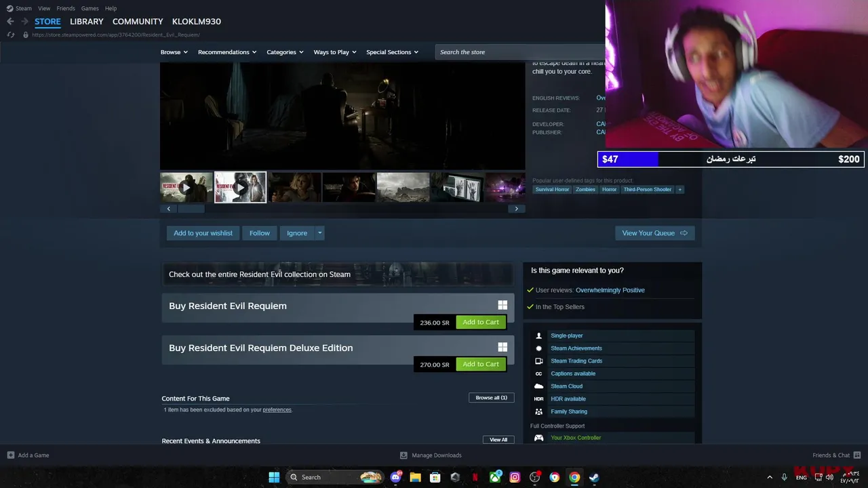Click the Steam Trading Cards icon
The image size is (868, 488).
pos(539,361)
